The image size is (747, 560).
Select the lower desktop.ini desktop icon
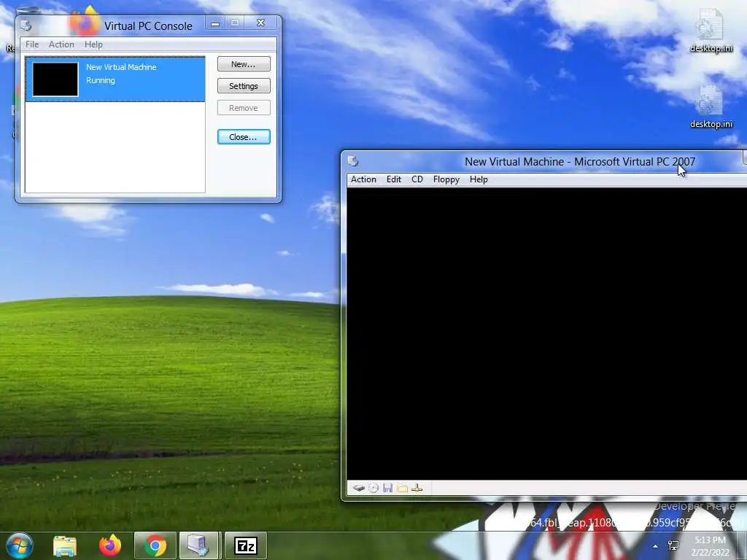[711, 106]
